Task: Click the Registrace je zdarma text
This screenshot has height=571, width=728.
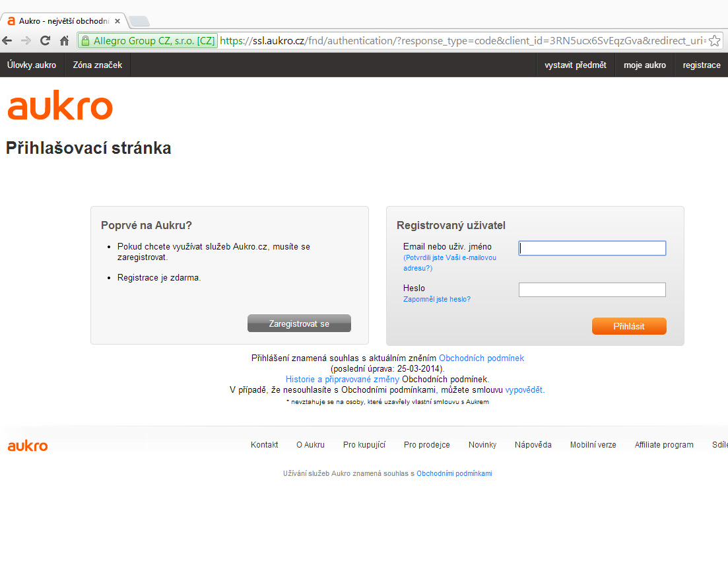Action: [159, 278]
